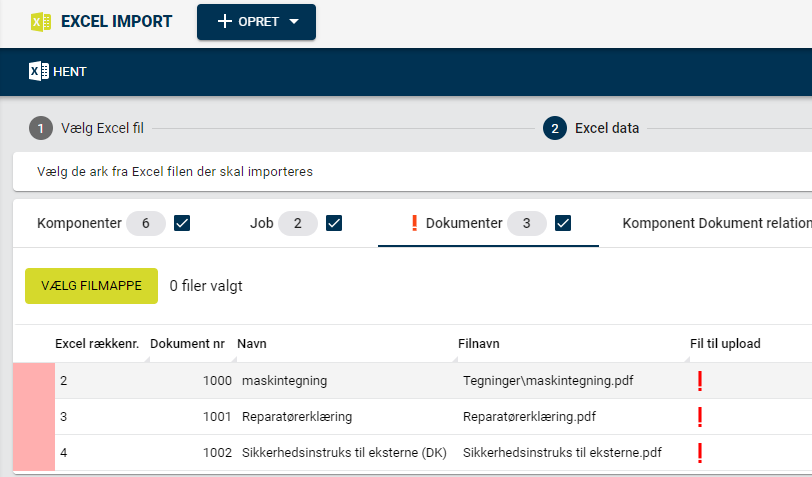Sort by the Filnavn column header

click(x=478, y=344)
